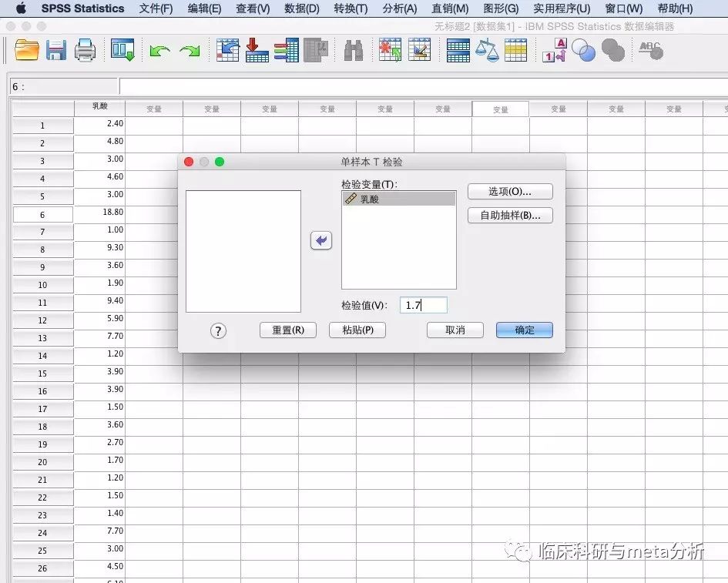Split file toolbar icon
This screenshot has width=728, height=583.
(458, 50)
